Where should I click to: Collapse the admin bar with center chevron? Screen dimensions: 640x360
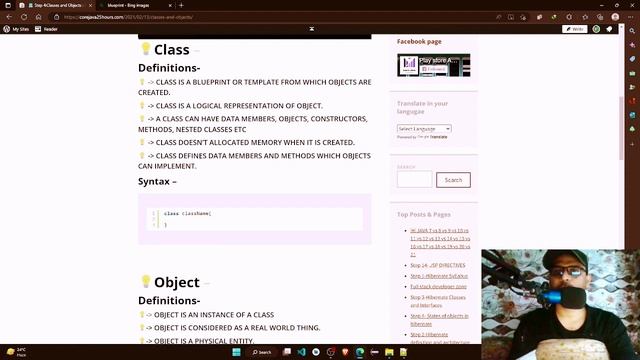tap(312, 29)
